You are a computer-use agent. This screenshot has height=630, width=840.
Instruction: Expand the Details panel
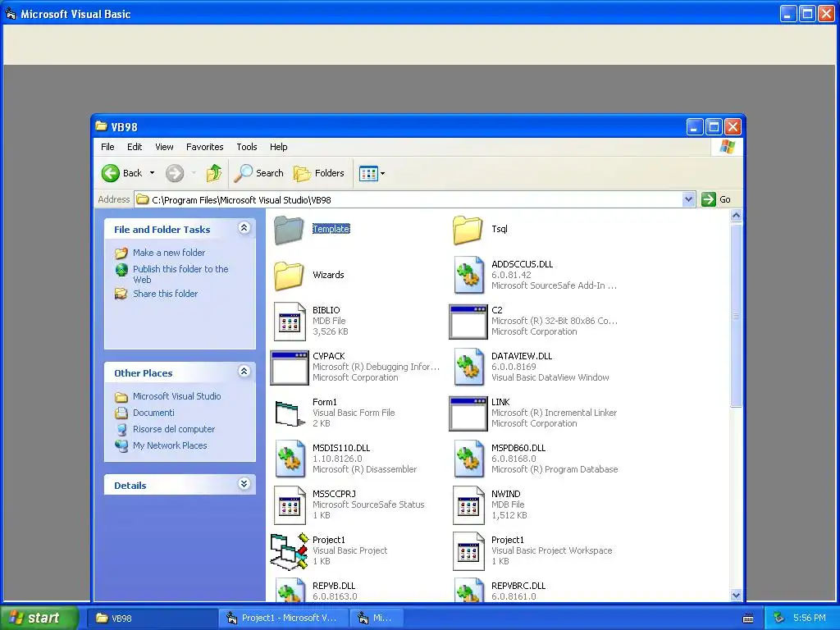pos(244,484)
